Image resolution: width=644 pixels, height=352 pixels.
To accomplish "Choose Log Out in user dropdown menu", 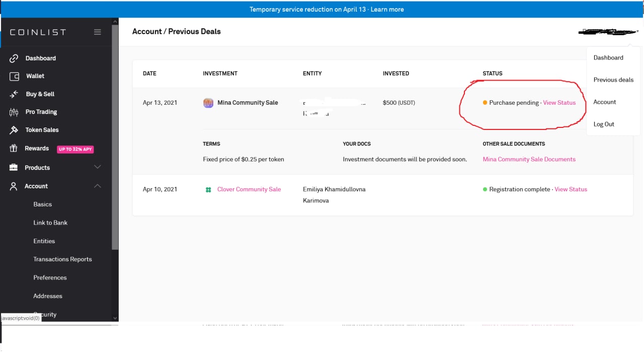I will point(604,124).
